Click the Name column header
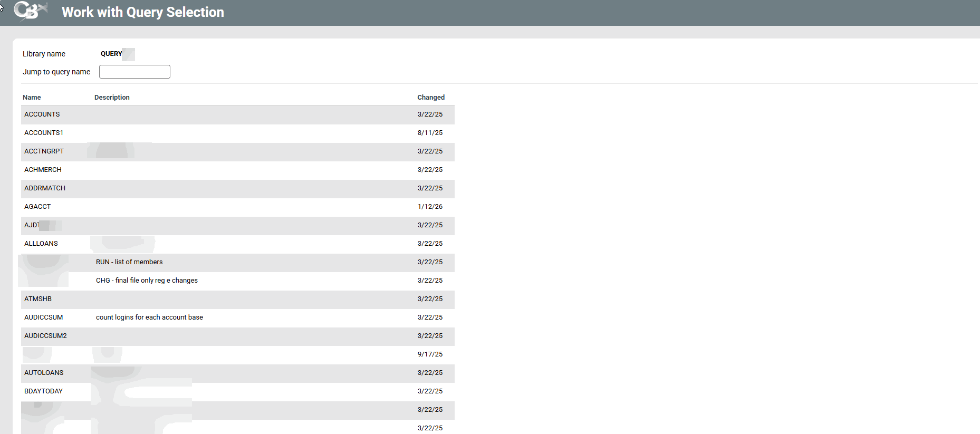This screenshot has width=980, height=434. pos(32,98)
